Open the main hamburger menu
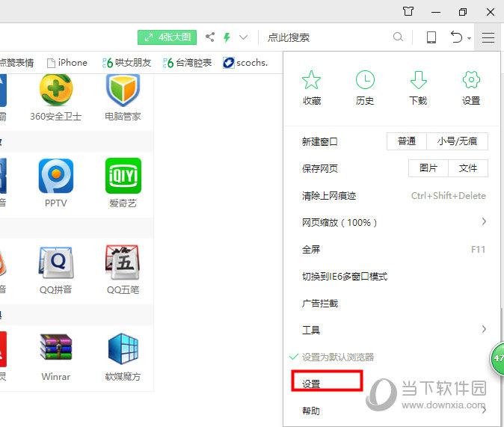Image resolution: width=504 pixels, height=427 pixels. pyautogui.click(x=488, y=37)
